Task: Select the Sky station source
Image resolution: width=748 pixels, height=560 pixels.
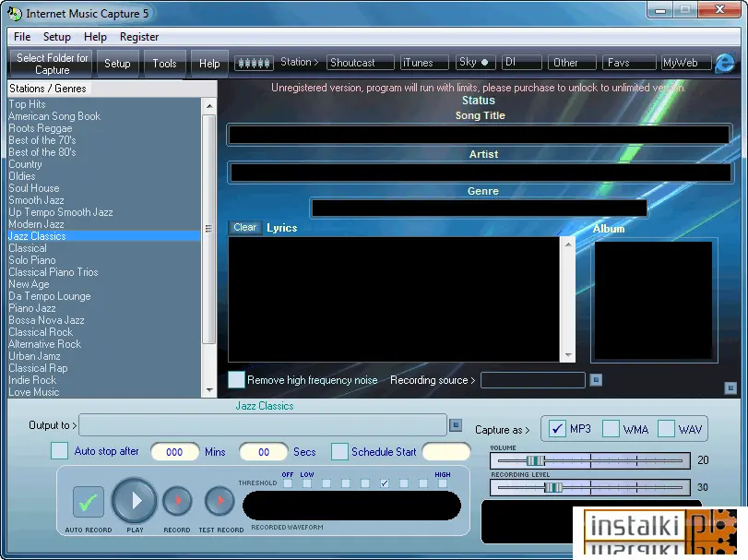Action: (x=475, y=63)
